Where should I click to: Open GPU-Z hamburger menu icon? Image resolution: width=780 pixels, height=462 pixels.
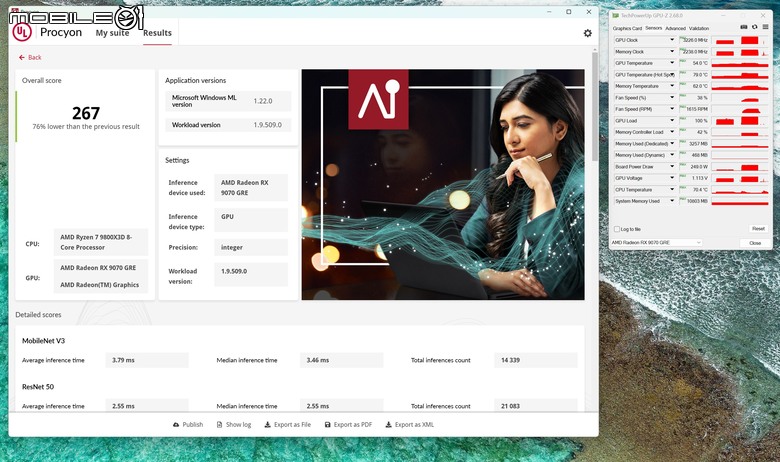(766, 27)
